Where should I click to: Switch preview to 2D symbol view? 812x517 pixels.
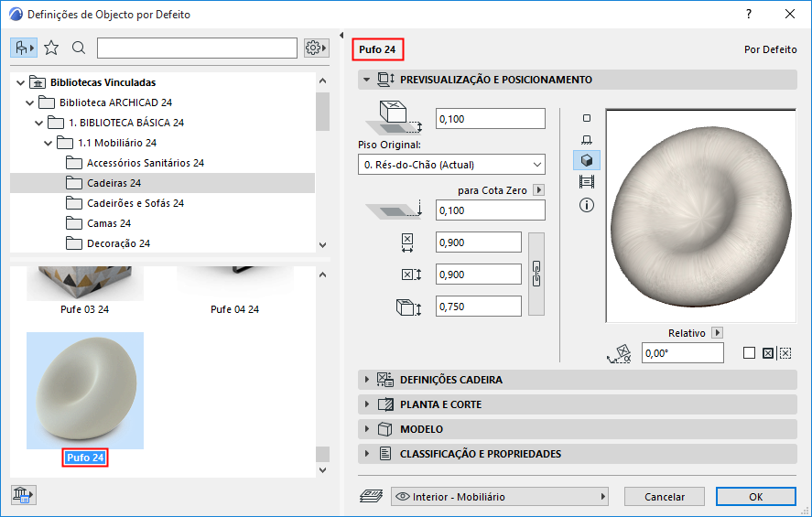coord(587,119)
